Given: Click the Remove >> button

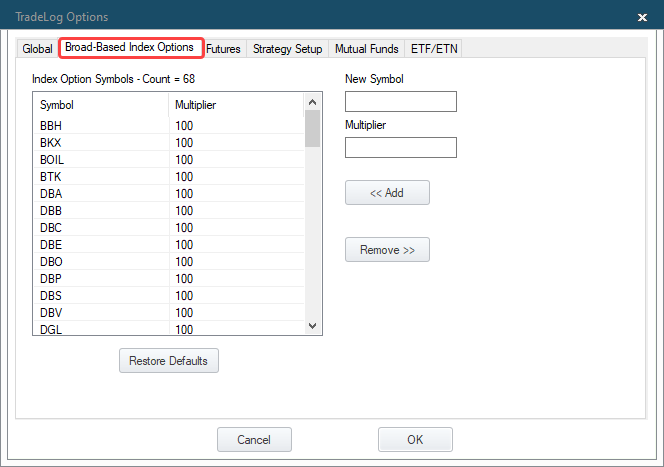Looking at the screenshot, I should click(387, 250).
